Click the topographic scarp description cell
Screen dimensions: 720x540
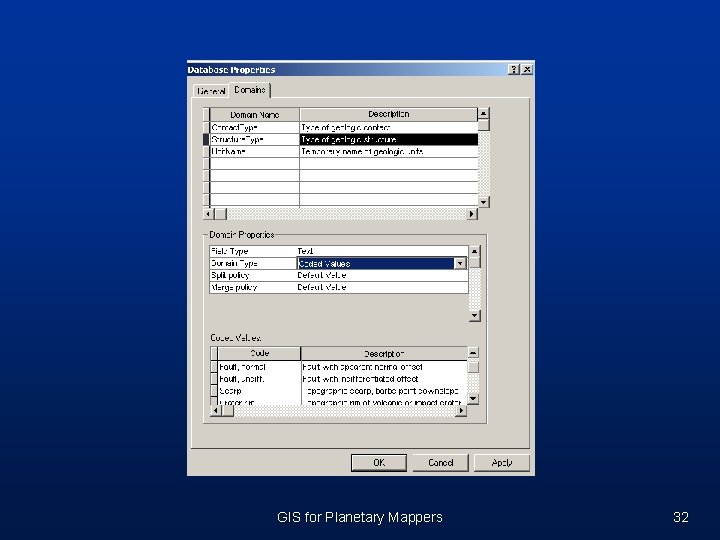click(384, 391)
